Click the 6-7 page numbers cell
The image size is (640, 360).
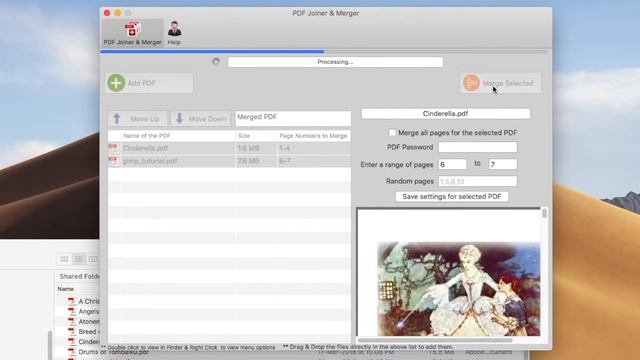285,161
